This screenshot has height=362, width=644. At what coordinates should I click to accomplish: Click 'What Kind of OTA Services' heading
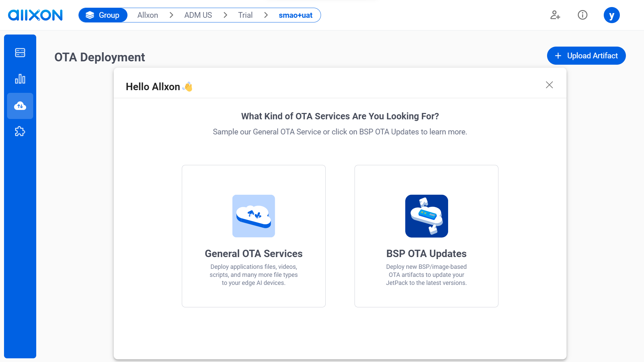tap(340, 116)
